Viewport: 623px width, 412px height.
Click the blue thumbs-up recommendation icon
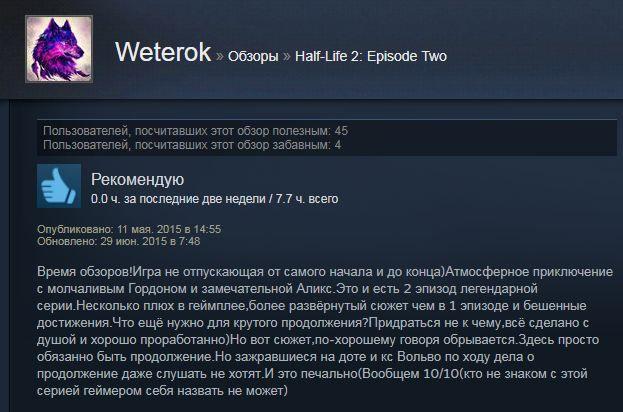point(59,186)
